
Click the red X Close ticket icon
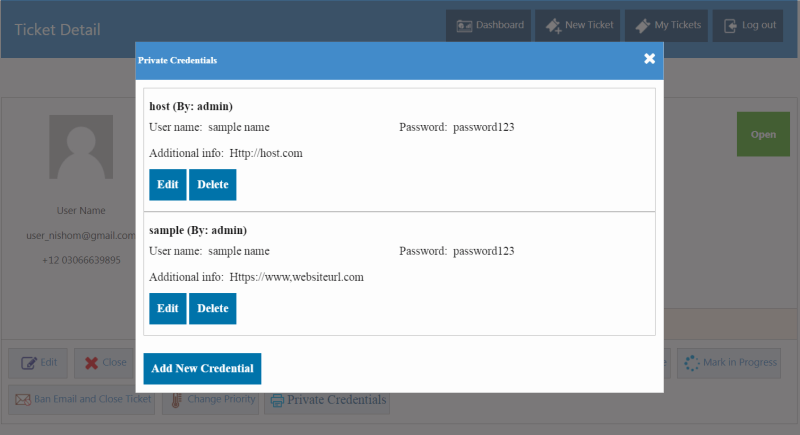tap(91, 363)
